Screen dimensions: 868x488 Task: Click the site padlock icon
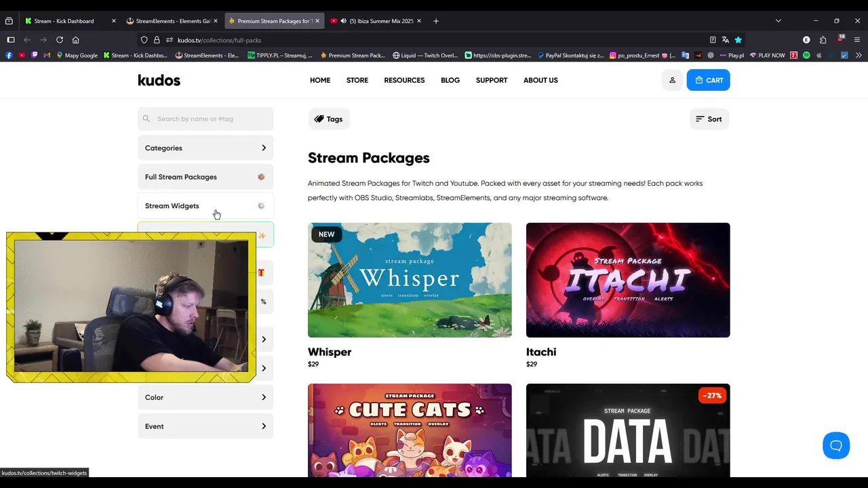coord(157,40)
